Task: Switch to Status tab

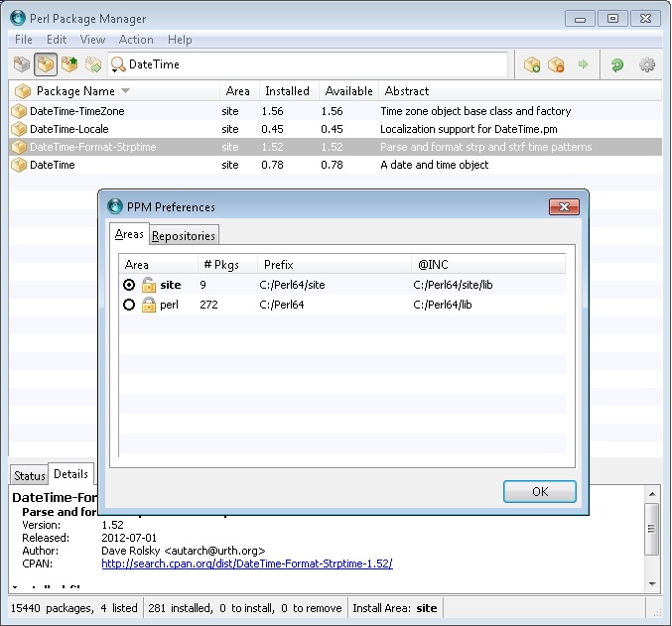Action: 29,476
